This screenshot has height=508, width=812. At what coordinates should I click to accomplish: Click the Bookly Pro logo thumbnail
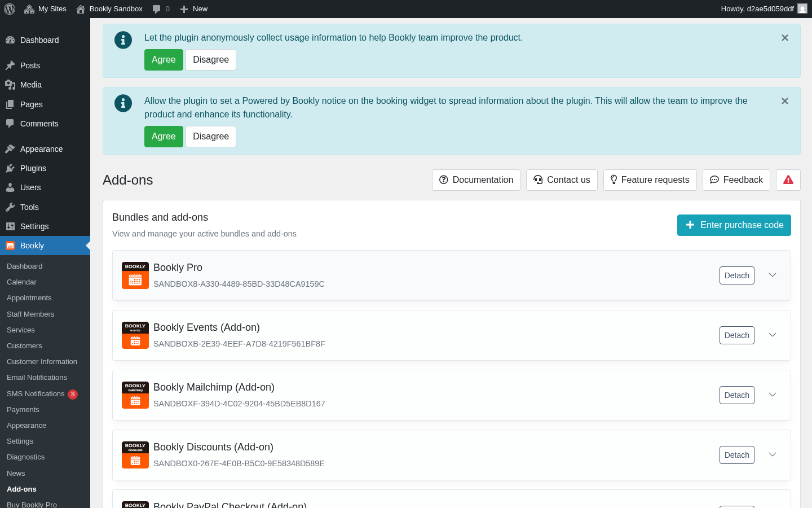point(135,275)
